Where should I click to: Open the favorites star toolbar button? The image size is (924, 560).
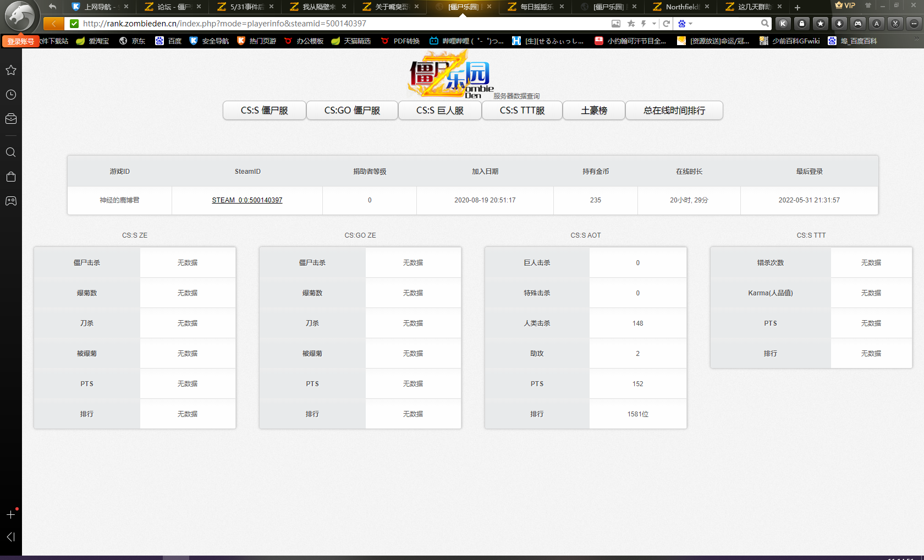[x=821, y=24]
